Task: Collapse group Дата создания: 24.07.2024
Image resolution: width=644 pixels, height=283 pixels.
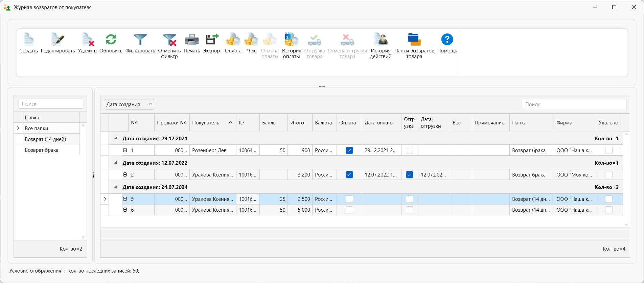Action: point(116,187)
